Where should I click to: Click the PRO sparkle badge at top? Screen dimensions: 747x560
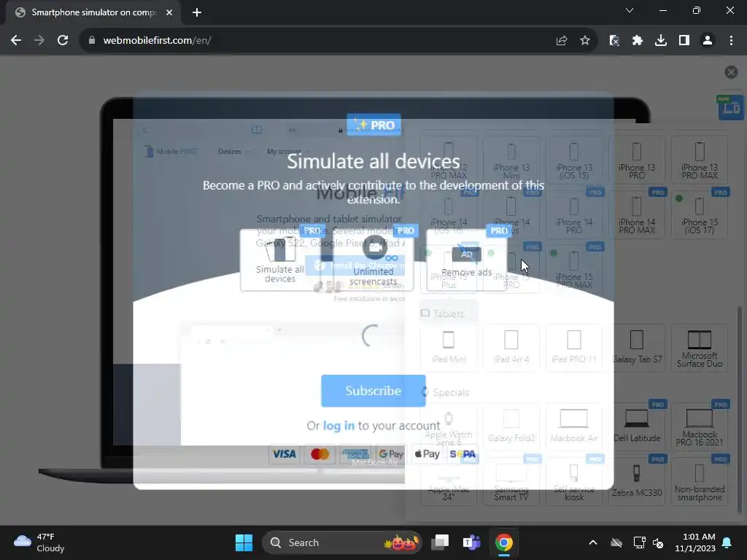coord(373,125)
